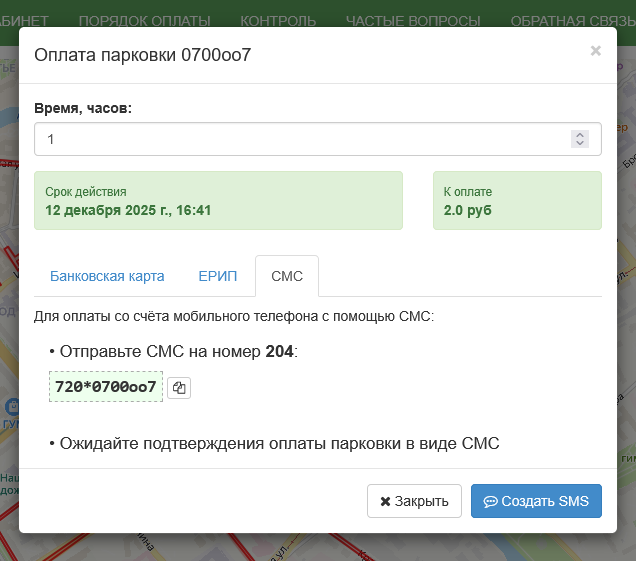Click the Создать SMS button
Screen dimensions: 636x561
pyautogui.click(x=536, y=501)
